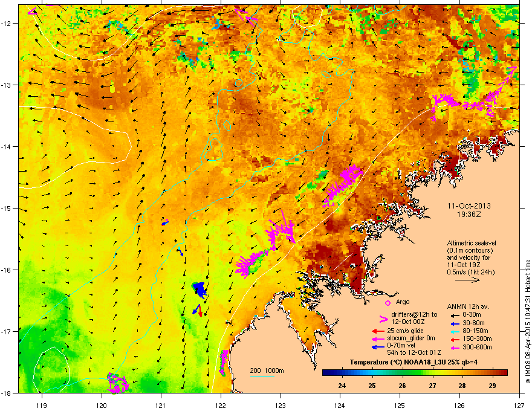Click the 11-Oct-2013 date label
This screenshot has height=411, width=532.
[x=469, y=206]
